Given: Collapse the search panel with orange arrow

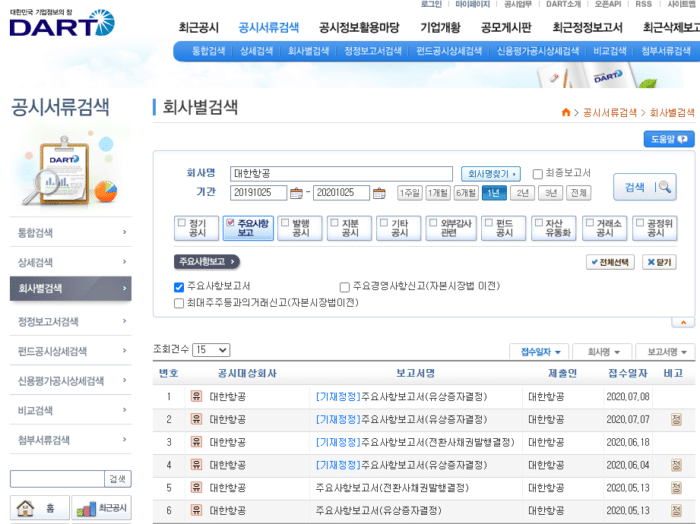Looking at the screenshot, I should (x=683, y=322).
